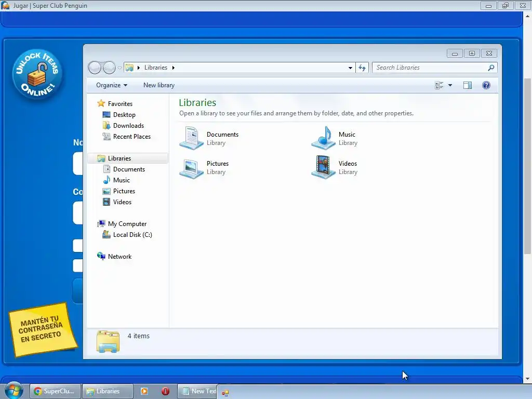Click the Libraries taskbar button
The image size is (532, 399).
tap(108, 391)
